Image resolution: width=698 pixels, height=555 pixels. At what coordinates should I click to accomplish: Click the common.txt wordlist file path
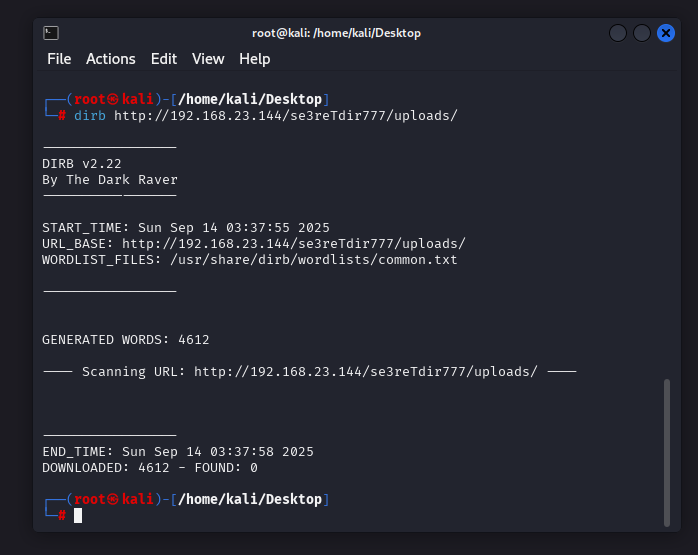(314, 259)
